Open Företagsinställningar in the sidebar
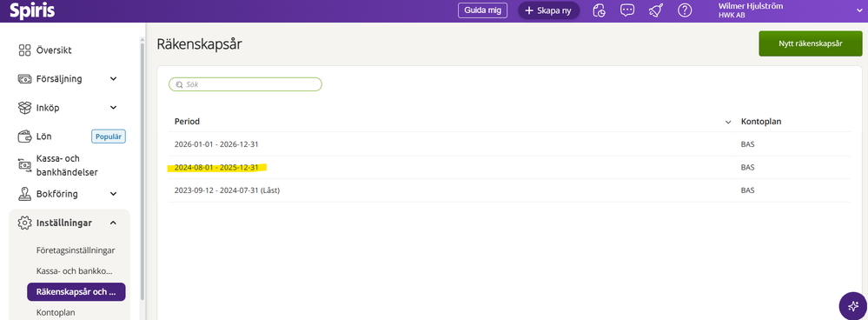The height and width of the screenshot is (320, 868). pyautogui.click(x=76, y=250)
